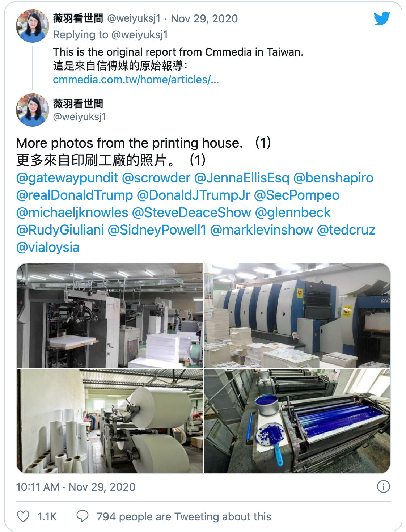View the gray printing machine photo
This screenshot has width=406, height=532.
(x=109, y=315)
